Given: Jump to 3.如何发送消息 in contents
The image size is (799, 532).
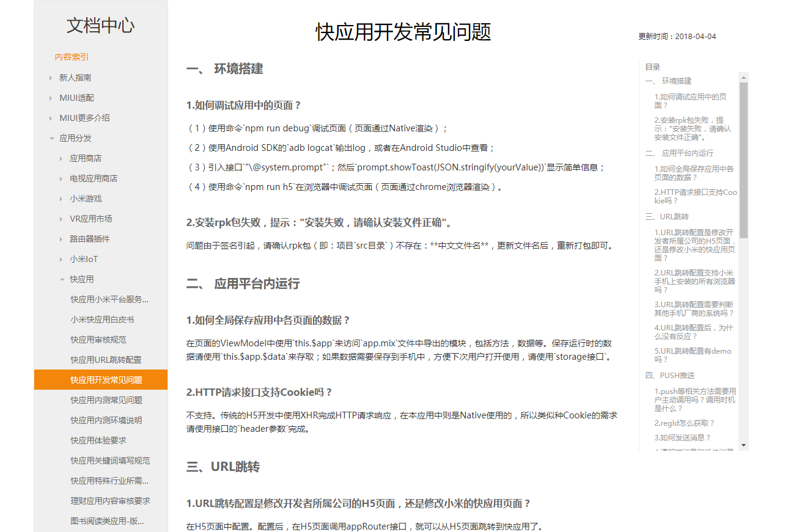Looking at the screenshot, I should (683, 437).
